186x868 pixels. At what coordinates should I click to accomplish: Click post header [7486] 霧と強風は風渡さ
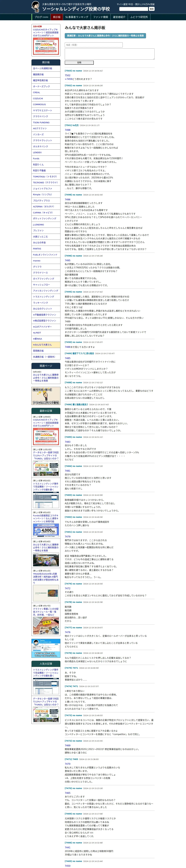76,404
